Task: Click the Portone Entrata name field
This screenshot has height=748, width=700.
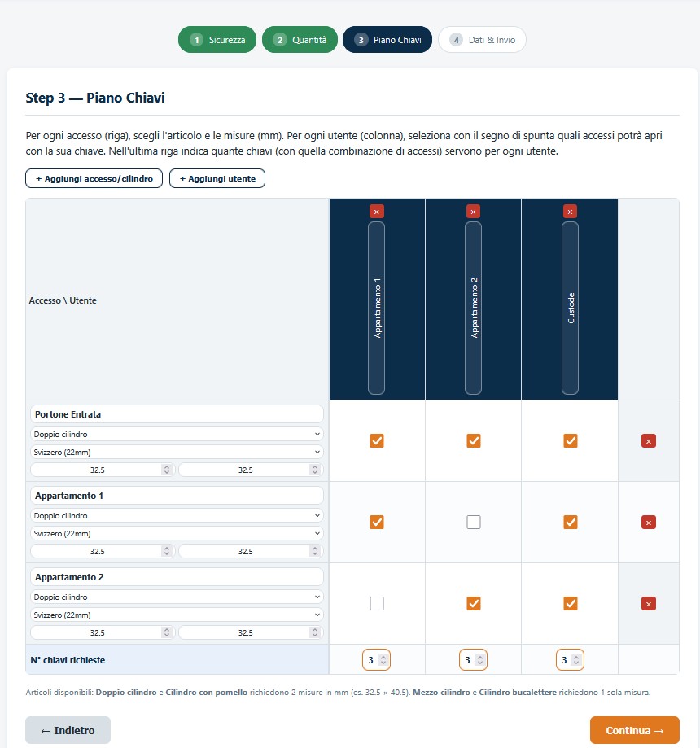Action: coord(177,414)
